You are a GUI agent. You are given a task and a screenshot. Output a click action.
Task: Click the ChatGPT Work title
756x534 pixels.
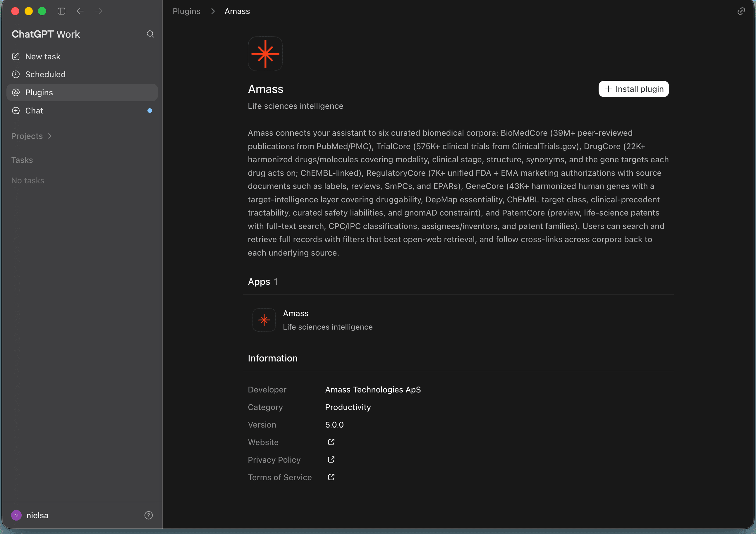coord(46,34)
